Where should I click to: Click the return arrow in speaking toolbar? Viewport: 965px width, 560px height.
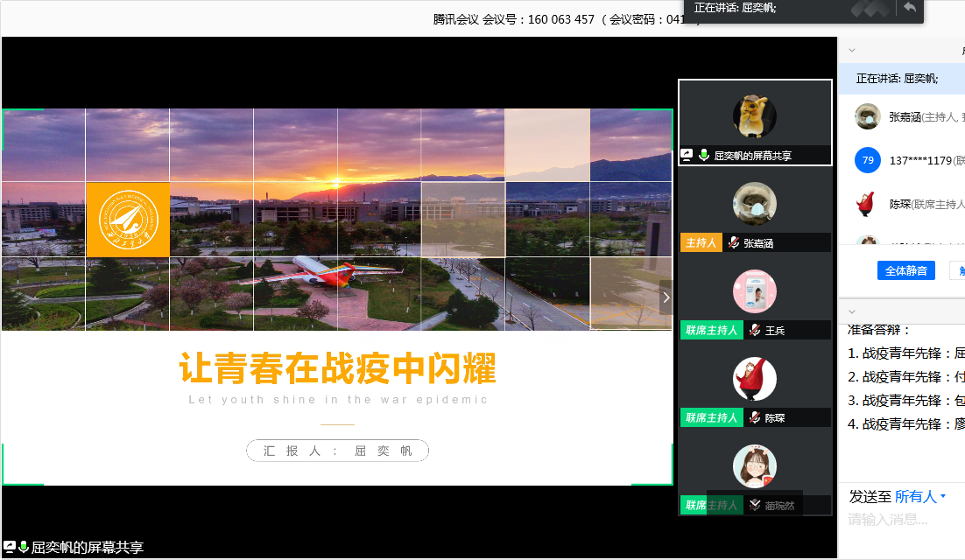pyautogui.click(x=910, y=8)
